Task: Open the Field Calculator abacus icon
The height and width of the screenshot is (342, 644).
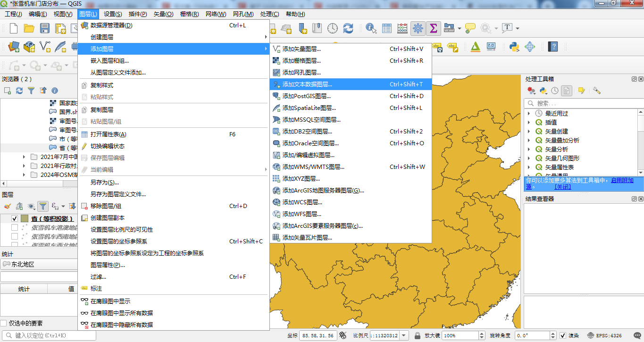Action: click(402, 28)
